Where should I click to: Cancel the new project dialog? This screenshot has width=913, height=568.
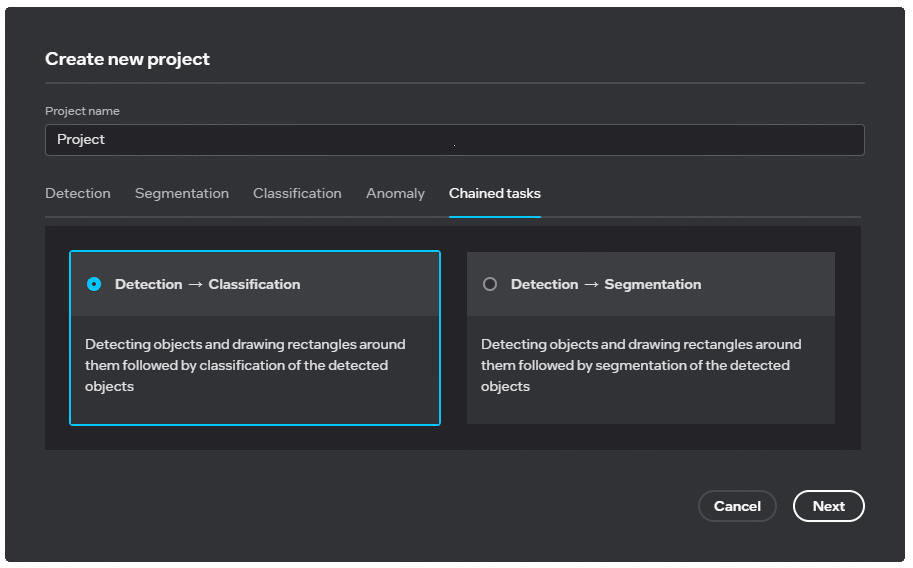[x=737, y=506]
